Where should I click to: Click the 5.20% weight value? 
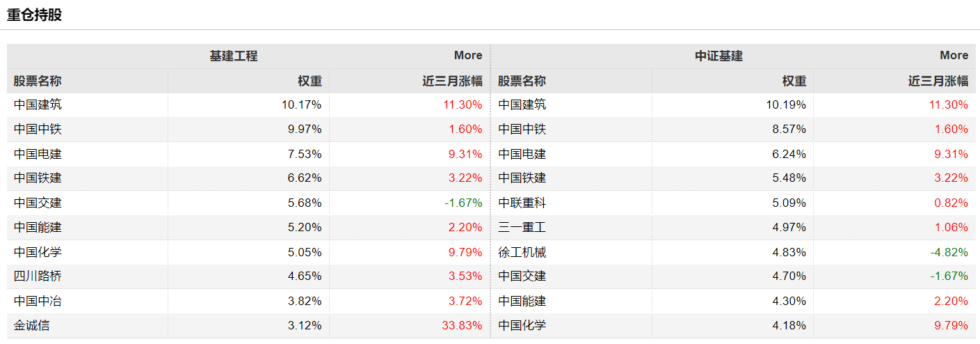click(x=305, y=227)
